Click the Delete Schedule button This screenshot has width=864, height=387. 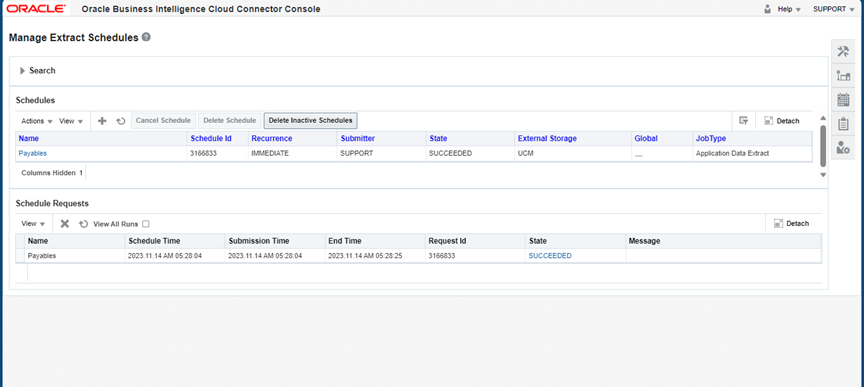[230, 121]
